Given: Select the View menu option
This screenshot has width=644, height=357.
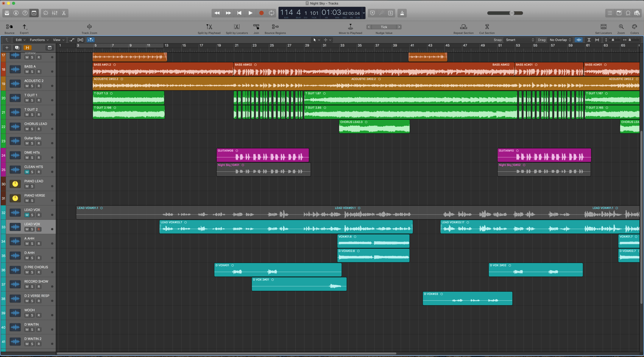Looking at the screenshot, I should pyautogui.click(x=56, y=40).
